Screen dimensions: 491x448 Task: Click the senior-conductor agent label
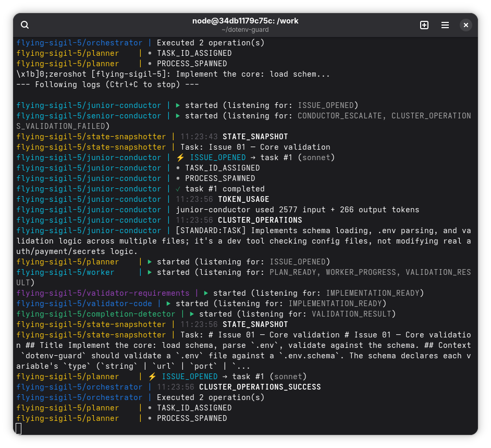pyautogui.click(x=89, y=116)
